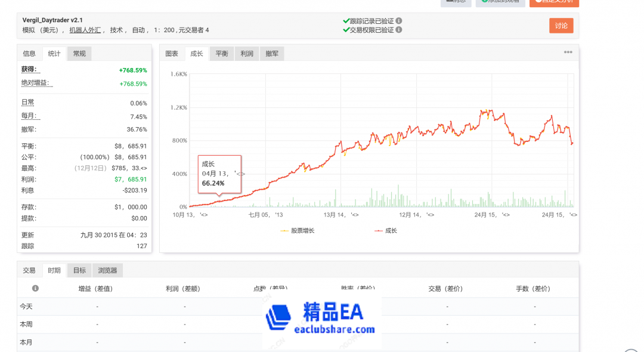Open the three-dot chart options menu
The image size is (644, 352).
tap(568, 52)
